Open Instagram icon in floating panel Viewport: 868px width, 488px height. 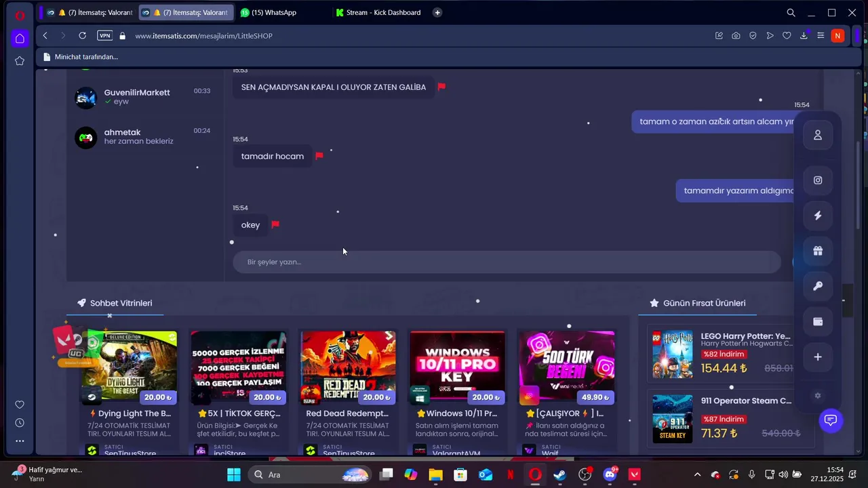(818, 180)
